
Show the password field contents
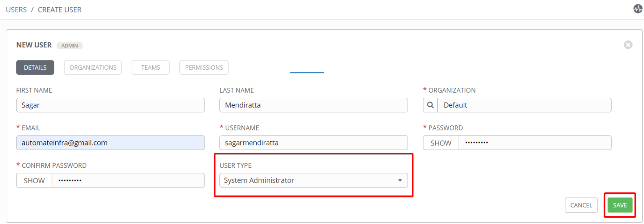point(441,143)
